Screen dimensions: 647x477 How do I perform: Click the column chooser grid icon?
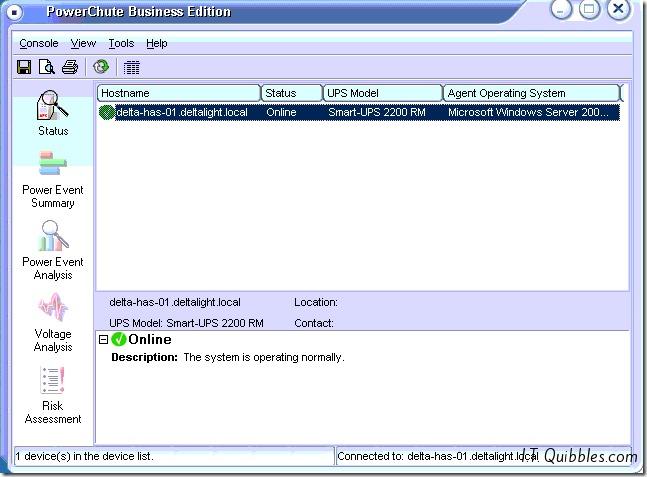coord(132,67)
